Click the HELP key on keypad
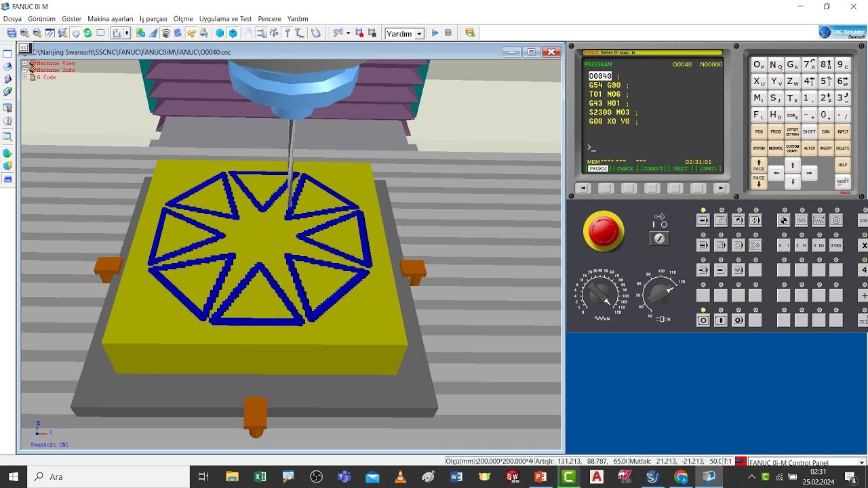 (843, 165)
